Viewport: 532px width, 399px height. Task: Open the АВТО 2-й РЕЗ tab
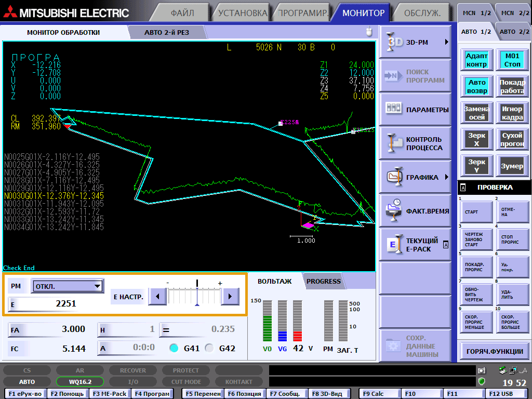click(x=166, y=32)
